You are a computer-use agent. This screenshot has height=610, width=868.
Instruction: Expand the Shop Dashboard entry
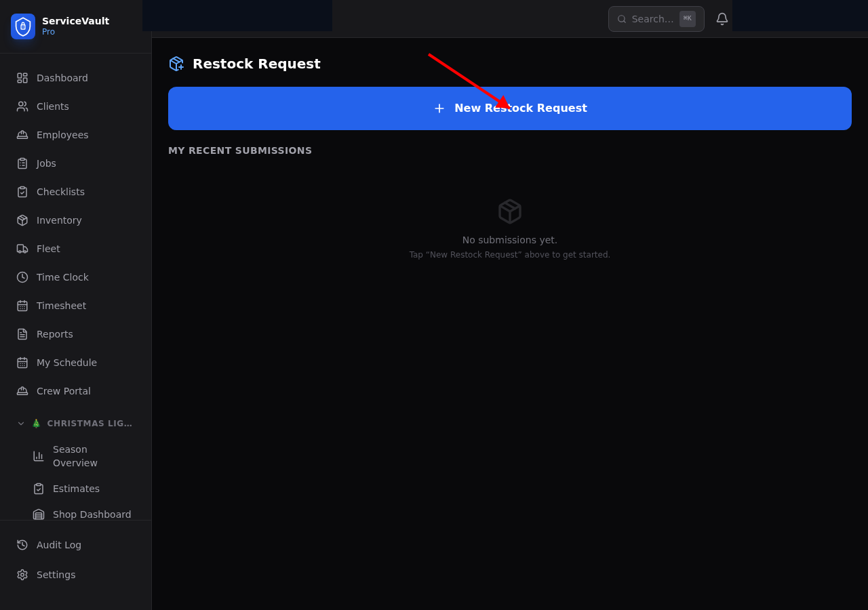click(x=92, y=514)
